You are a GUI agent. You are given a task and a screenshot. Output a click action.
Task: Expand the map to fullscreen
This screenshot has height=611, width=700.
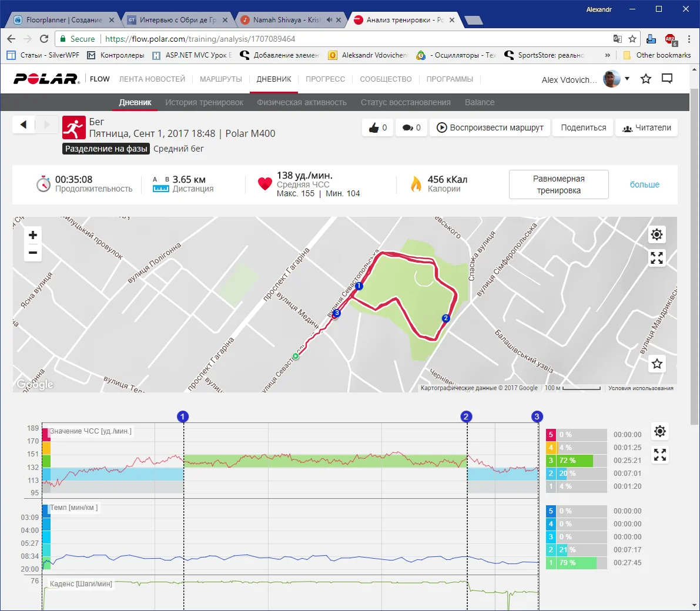(x=657, y=258)
